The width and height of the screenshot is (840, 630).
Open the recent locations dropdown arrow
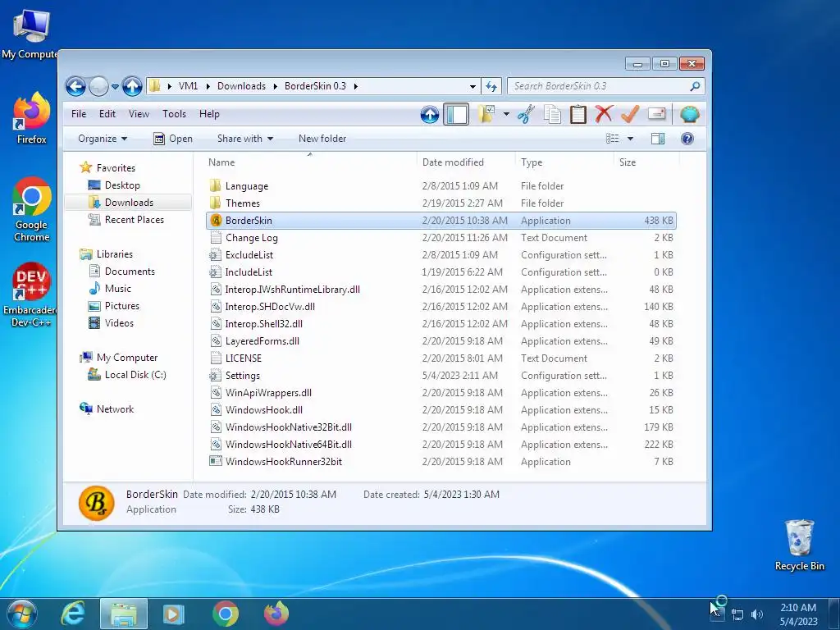(x=115, y=86)
